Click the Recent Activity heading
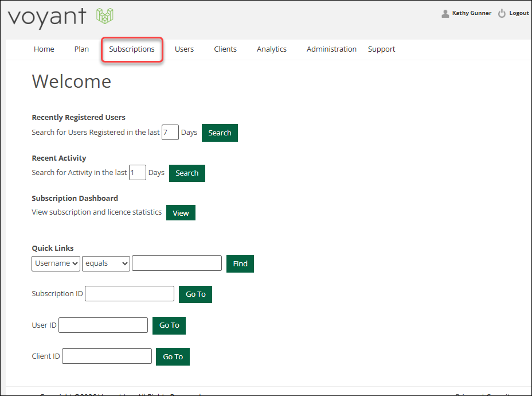This screenshot has height=396, width=532. click(x=58, y=158)
